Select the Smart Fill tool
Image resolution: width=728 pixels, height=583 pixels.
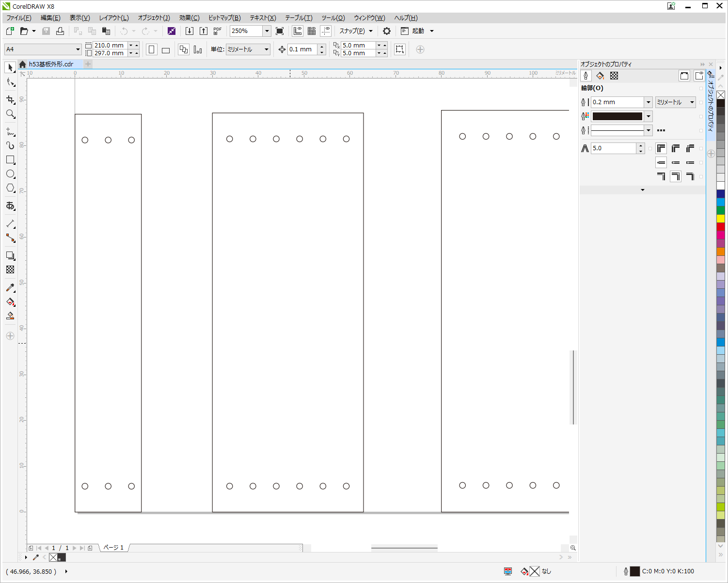[10, 316]
